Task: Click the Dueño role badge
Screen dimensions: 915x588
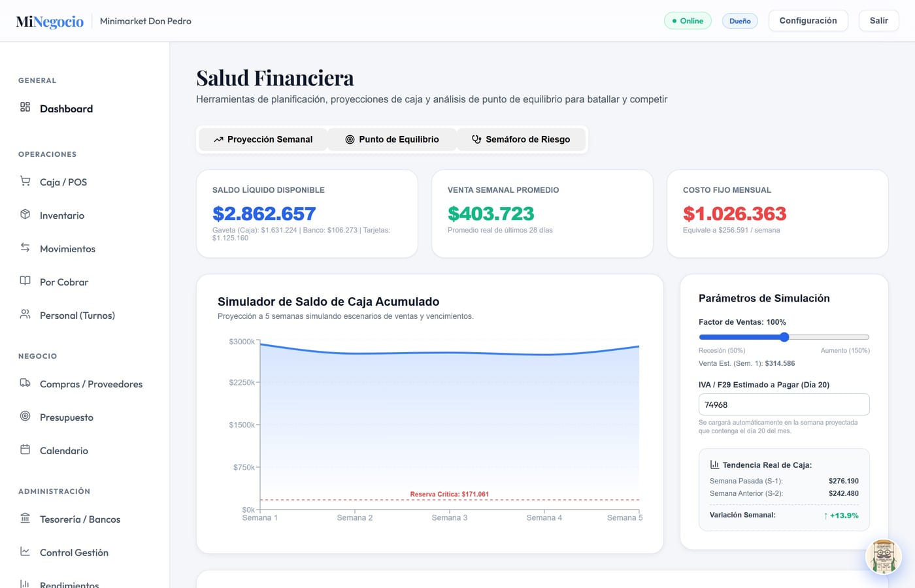Action: [740, 21]
